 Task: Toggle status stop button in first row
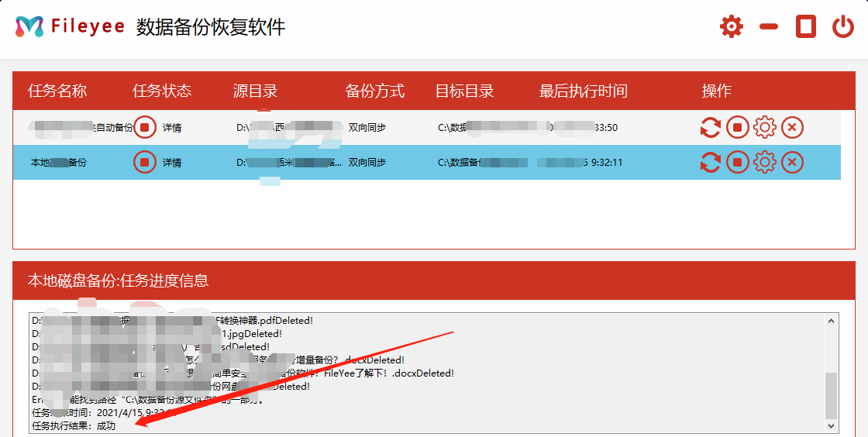coord(145,127)
